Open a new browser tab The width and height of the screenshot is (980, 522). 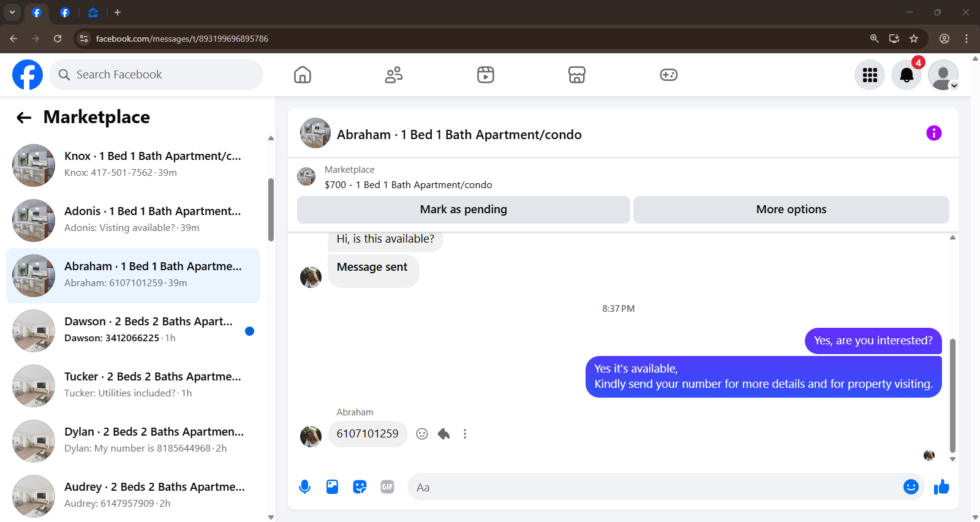118,12
